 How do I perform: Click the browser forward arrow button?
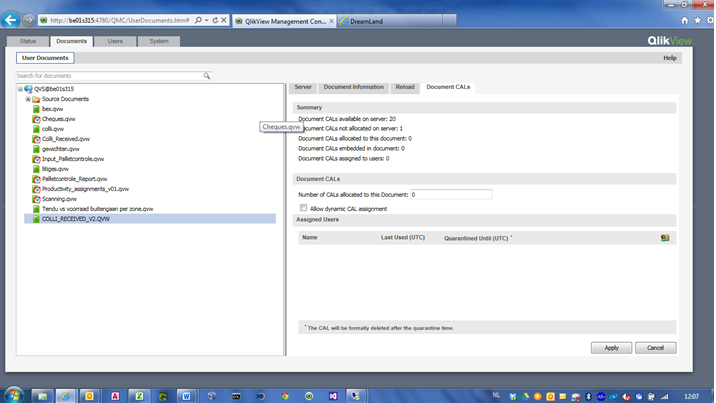point(28,20)
